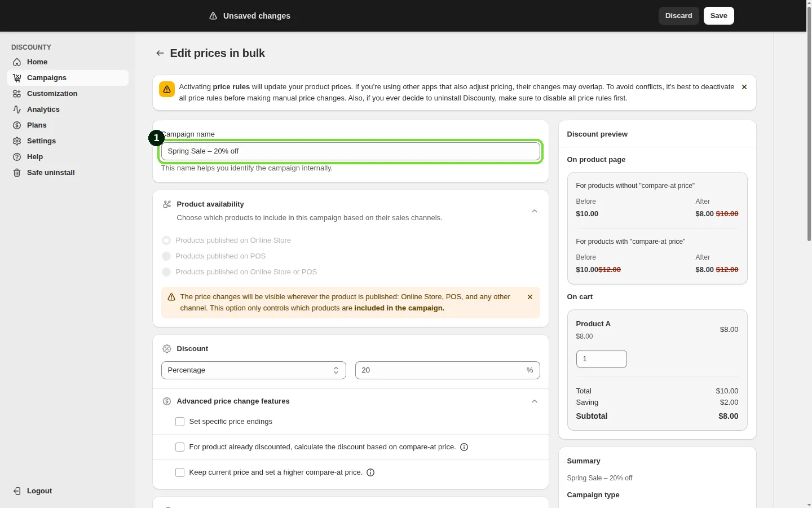Viewport: 812px width, 508px height.
Task: Open Home in the sidebar
Action: 68,62
